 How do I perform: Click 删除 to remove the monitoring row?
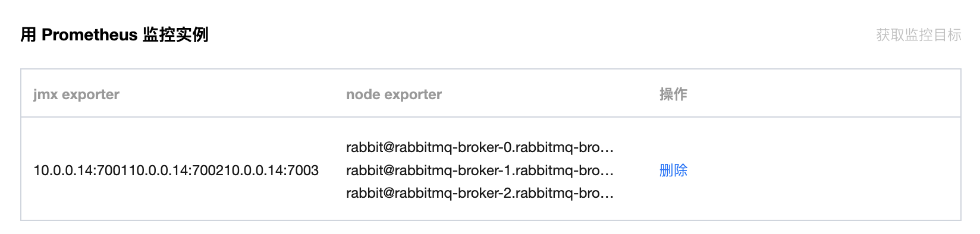(673, 170)
